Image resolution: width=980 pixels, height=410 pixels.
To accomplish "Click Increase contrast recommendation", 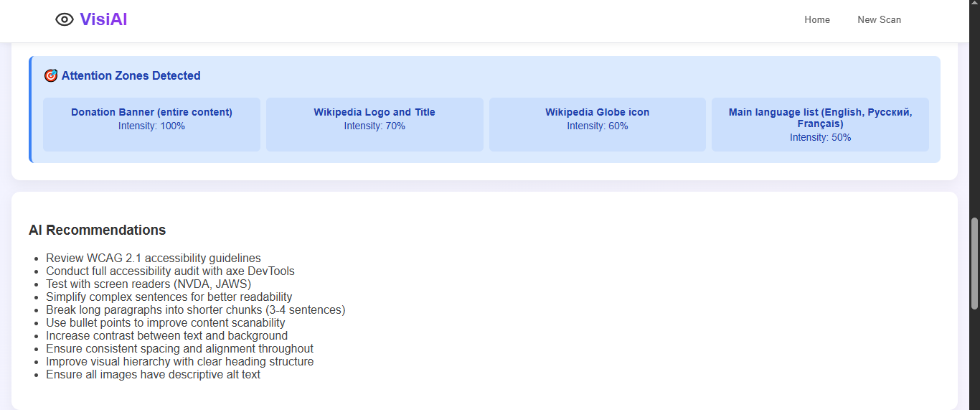I will coord(166,335).
